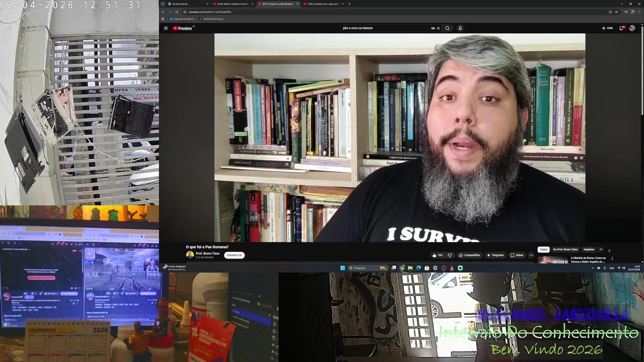
Task: Open recommended video A História de Roma thumbnail
Action: coord(553,260)
